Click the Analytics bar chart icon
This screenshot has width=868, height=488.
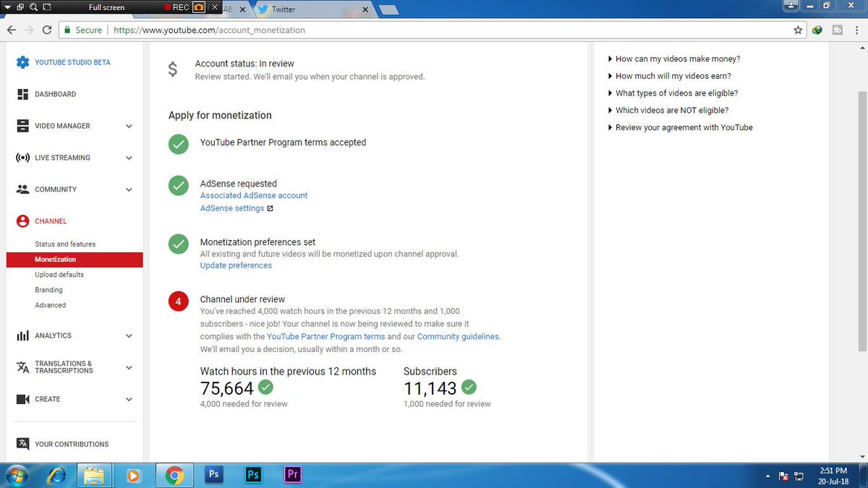coord(22,335)
